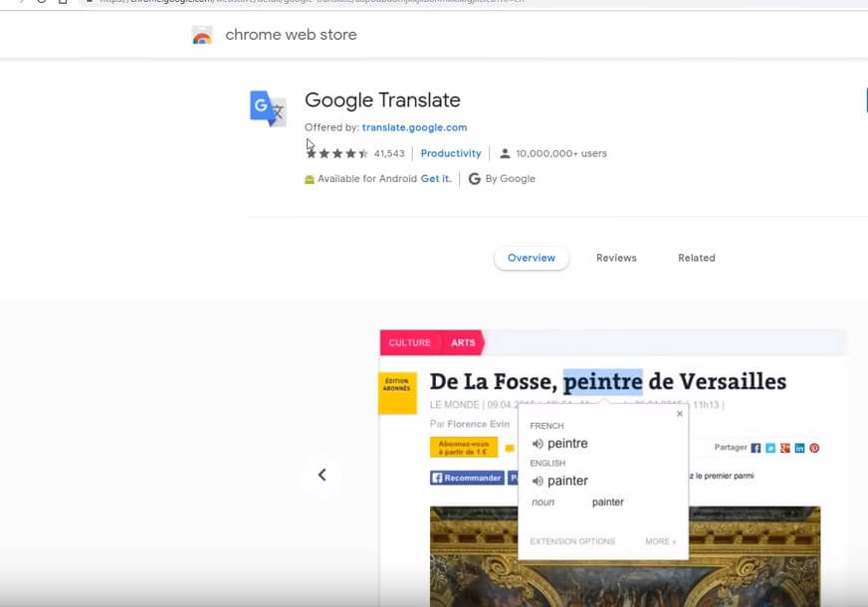Click Twitter share icon next to Partager
The height and width of the screenshot is (607, 868).
770,448
